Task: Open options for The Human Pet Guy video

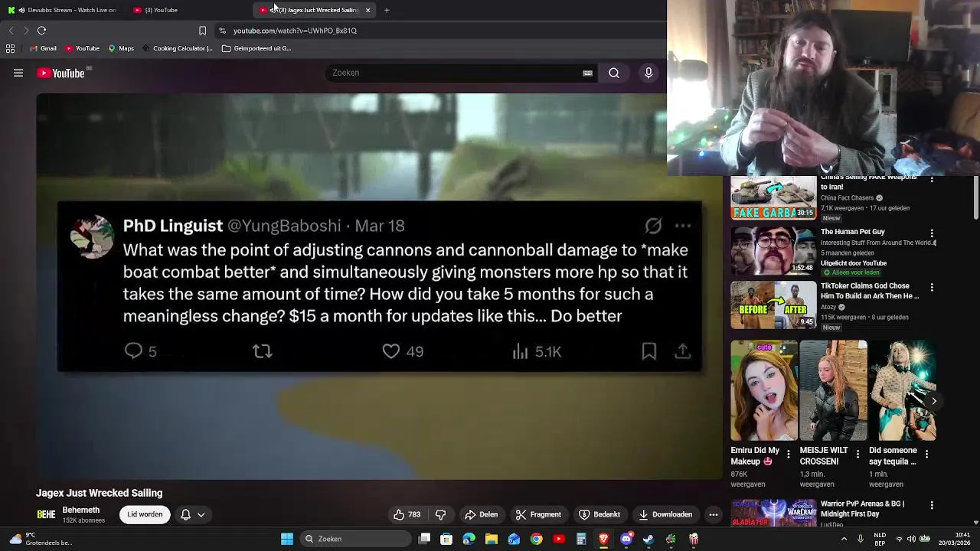Action: pos(932,233)
